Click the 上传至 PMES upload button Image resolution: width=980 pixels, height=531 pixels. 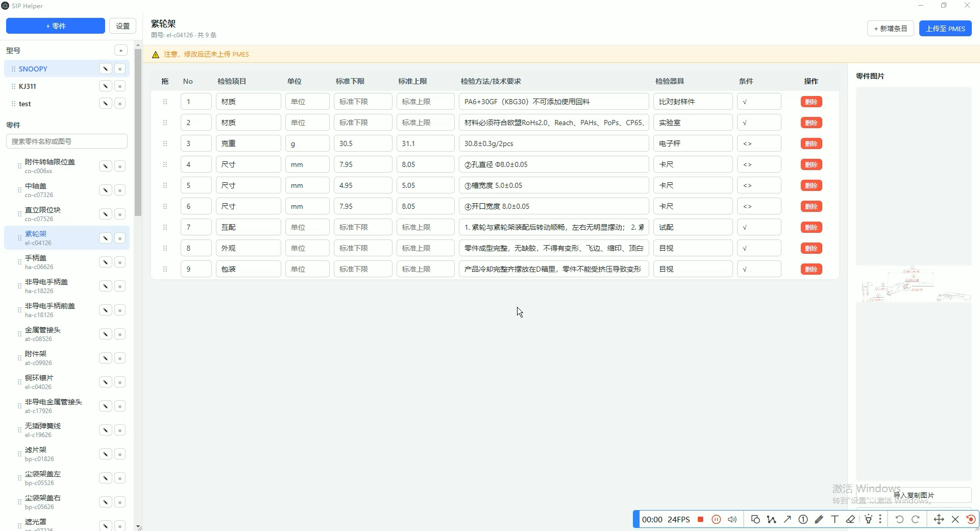(945, 29)
